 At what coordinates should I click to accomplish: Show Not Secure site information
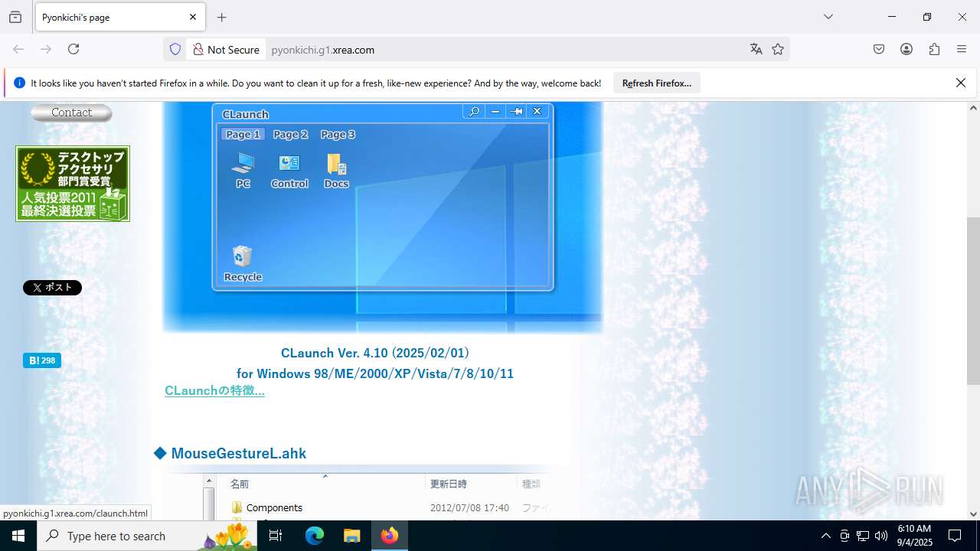[x=226, y=49]
